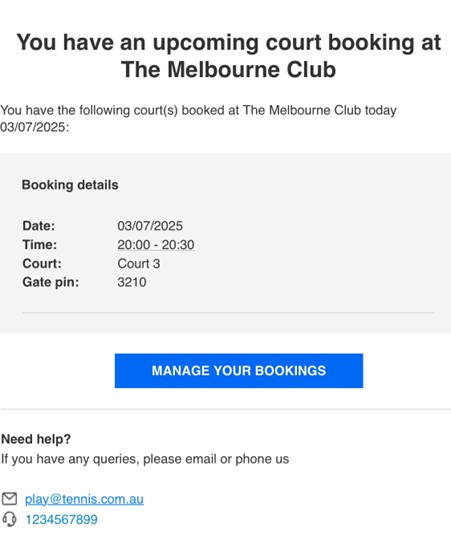Image resolution: width=451 pixels, height=552 pixels.
Task: Click the Date: label
Action: point(39,226)
